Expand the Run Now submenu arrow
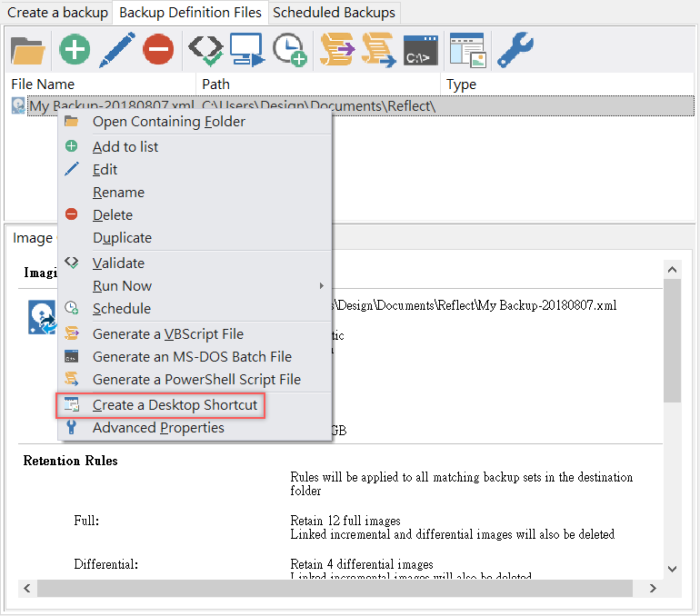700x616 pixels. pyautogui.click(x=322, y=286)
